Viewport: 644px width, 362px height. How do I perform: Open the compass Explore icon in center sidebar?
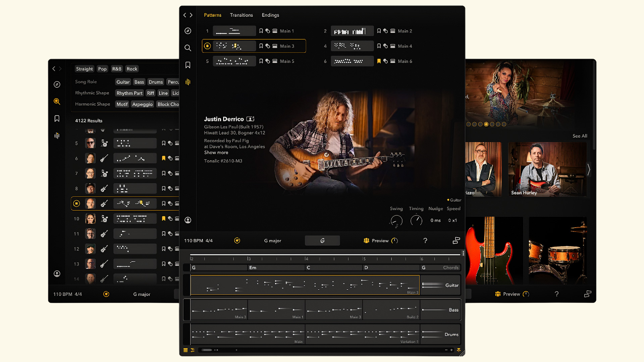click(188, 31)
